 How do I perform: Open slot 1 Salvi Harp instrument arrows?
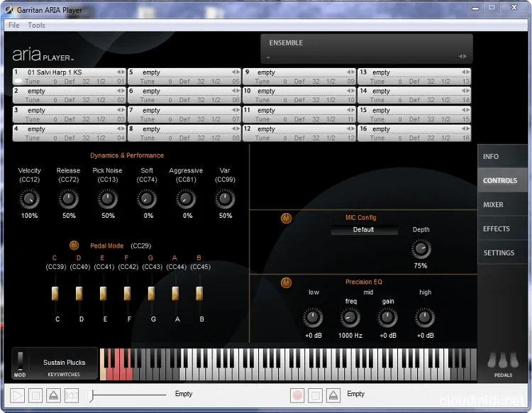(x=121, y=72)
